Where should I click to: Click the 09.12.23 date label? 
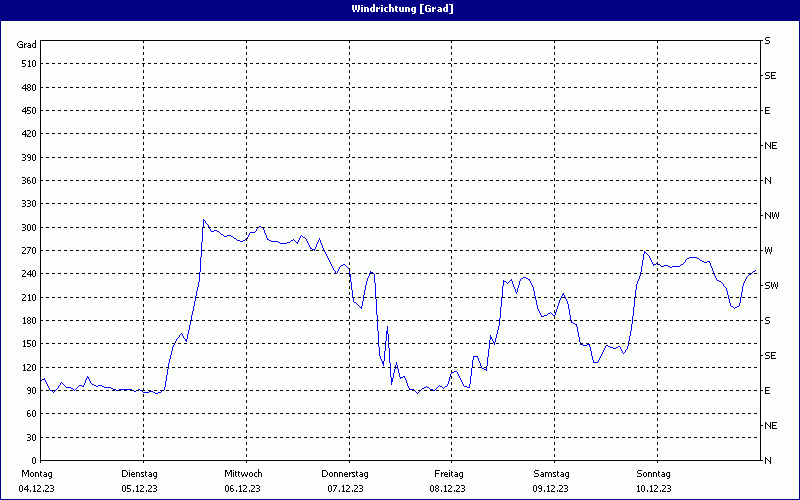(x=551, y=489)
